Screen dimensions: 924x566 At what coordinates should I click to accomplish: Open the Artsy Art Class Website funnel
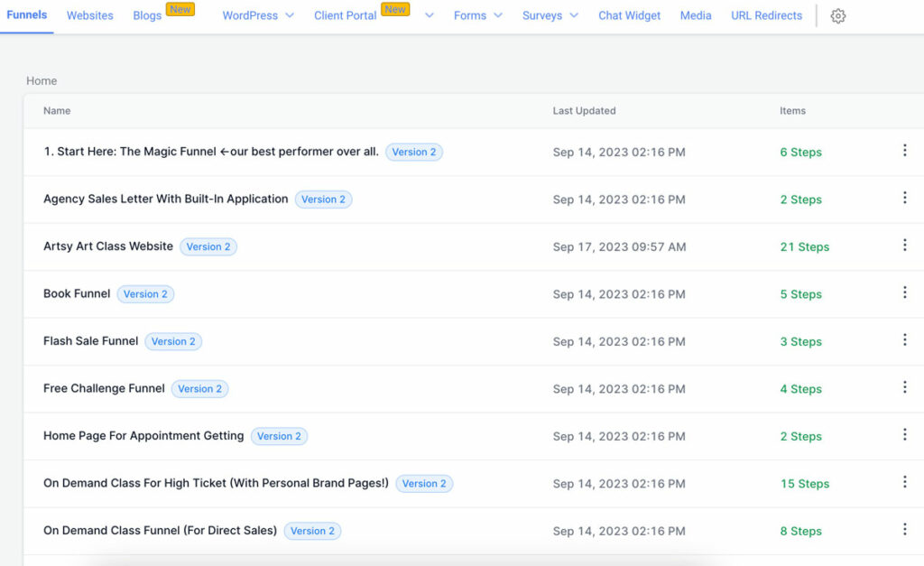click(x=108, y=246)
